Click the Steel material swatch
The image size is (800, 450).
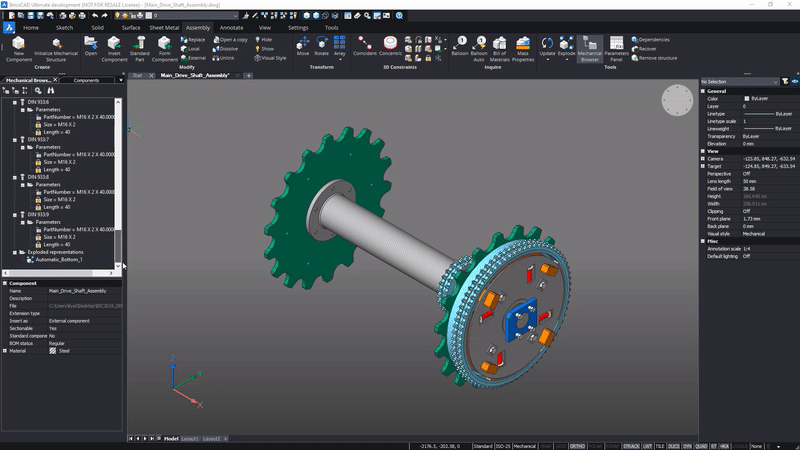[53, 351]
